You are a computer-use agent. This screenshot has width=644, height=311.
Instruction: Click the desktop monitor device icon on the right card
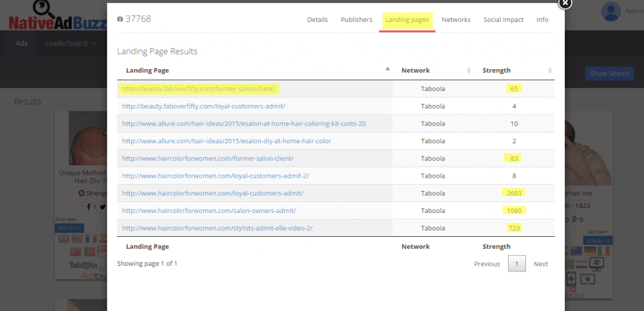(x=596, y=263)
